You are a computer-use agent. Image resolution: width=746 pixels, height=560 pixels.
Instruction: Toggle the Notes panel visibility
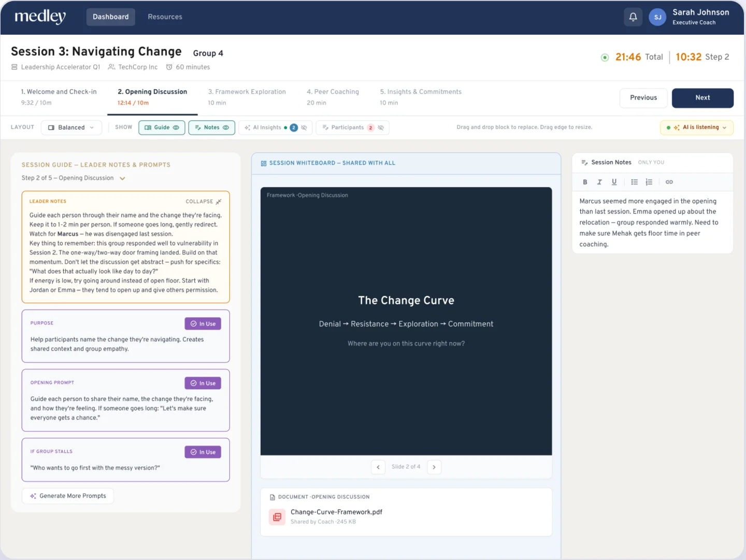pyautogui.click(x=212, y=127)
